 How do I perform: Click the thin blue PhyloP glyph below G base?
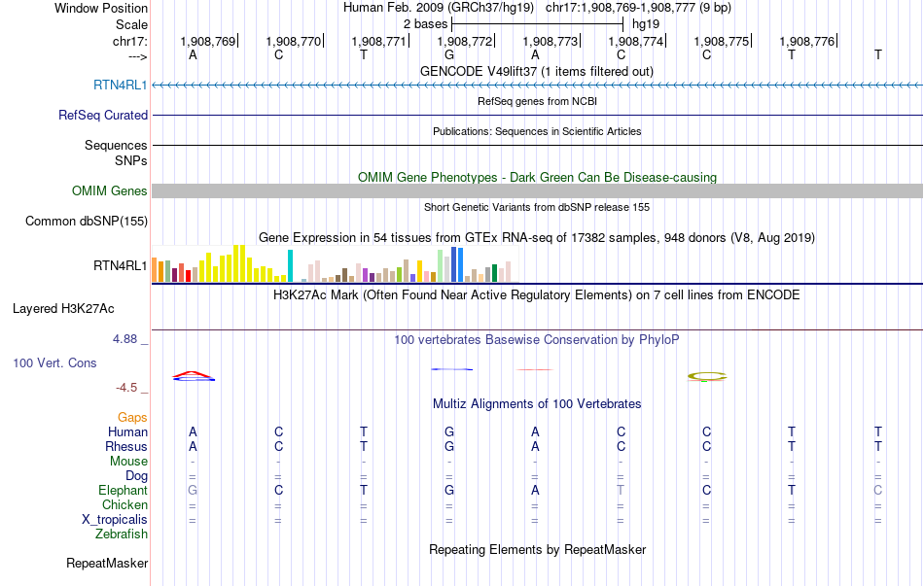[x=452, y=369]
